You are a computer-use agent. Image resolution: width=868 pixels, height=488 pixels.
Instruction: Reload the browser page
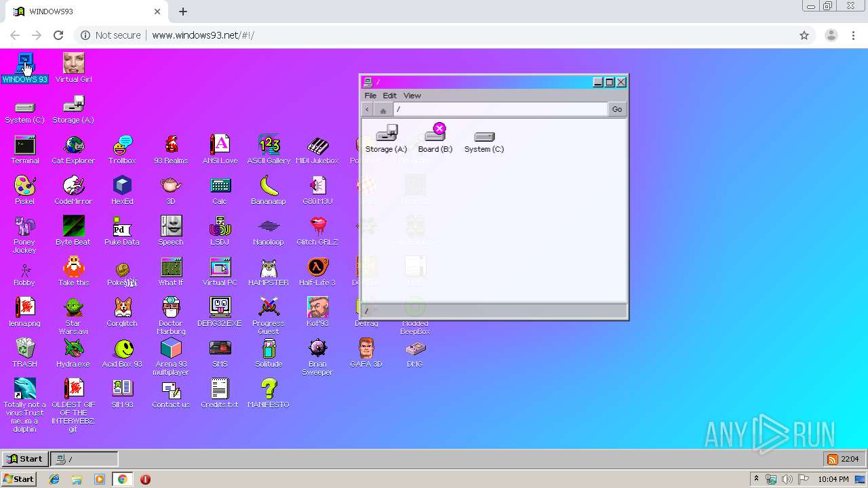(x=58, y=35)
